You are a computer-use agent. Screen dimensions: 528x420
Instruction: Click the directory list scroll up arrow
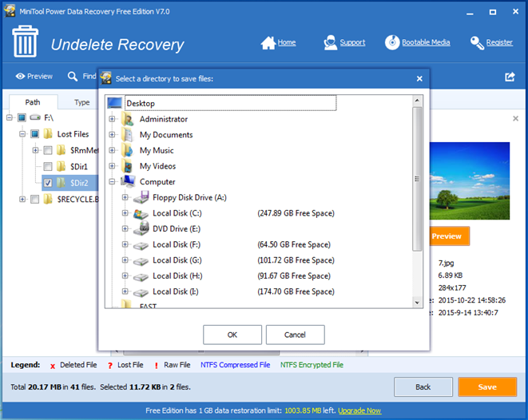coord(417,101)
